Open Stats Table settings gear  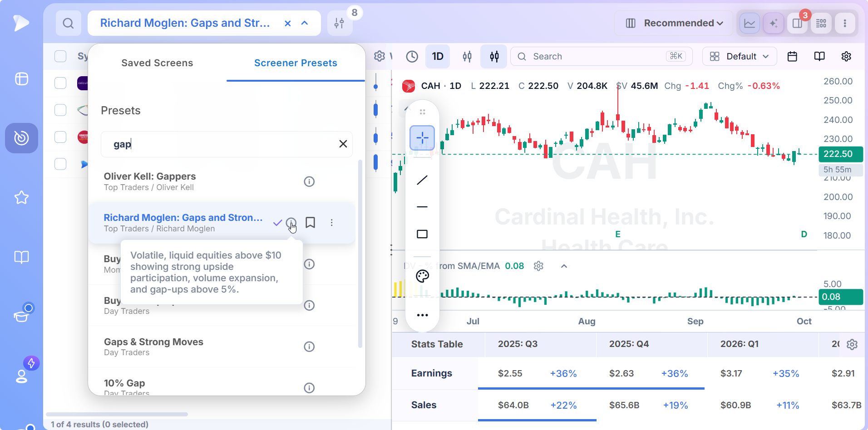852,344
